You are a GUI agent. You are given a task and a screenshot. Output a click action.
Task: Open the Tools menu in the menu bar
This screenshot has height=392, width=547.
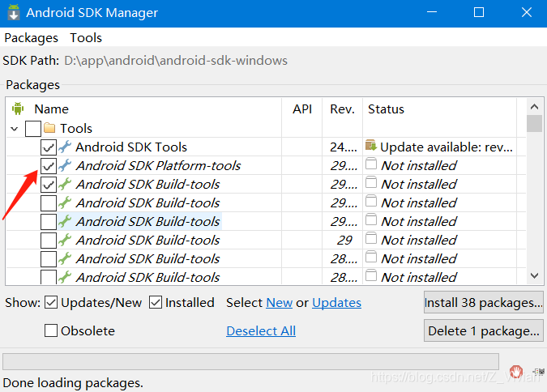[86, 38]
